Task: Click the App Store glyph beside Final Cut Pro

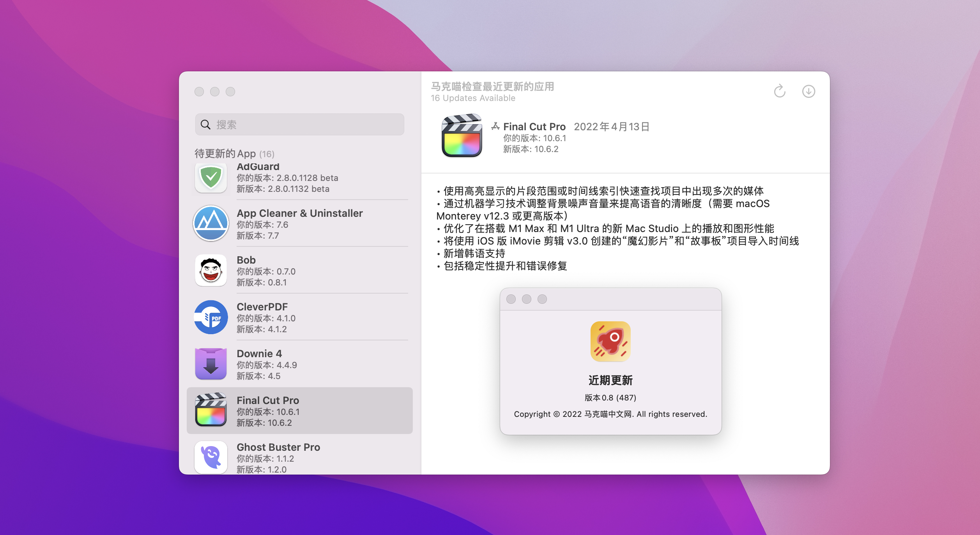Action: click(495, 126)
